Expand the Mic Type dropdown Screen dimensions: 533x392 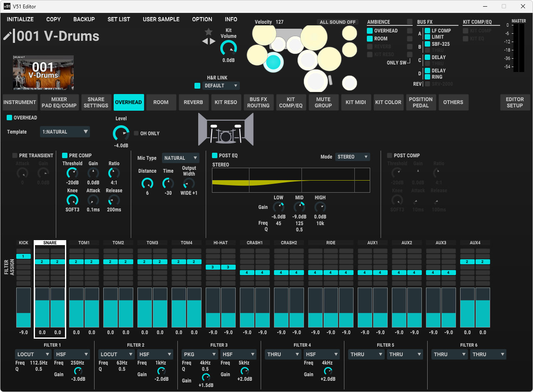(x=180, y=158)
